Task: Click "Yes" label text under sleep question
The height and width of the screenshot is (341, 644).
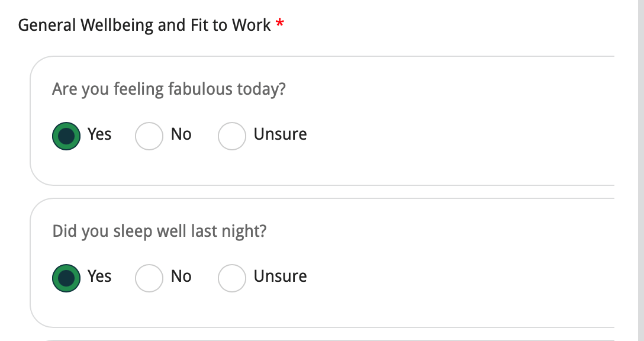Action: [99, 276]
